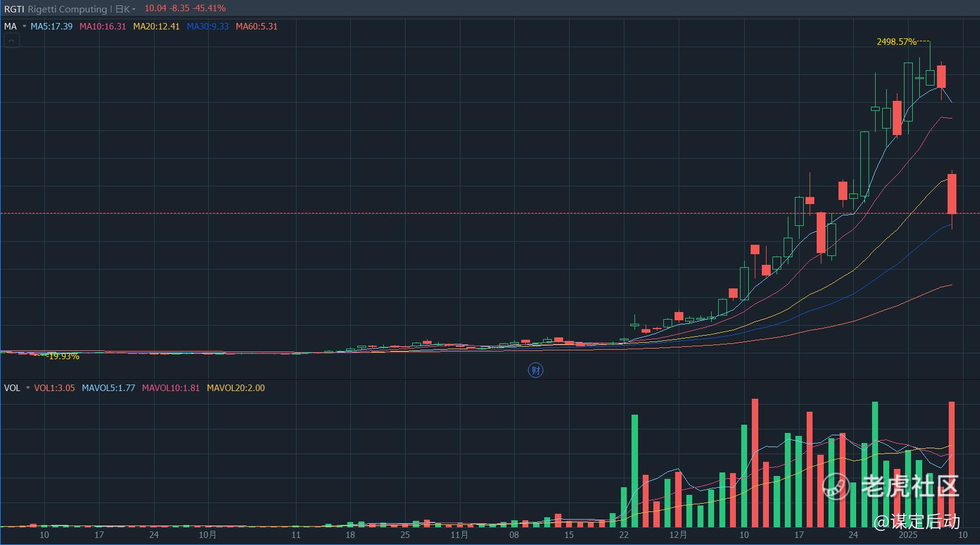Select the VOL1:3.05 volume value
This screenshot has height=545, width=980.
click(x=54, y=388)
